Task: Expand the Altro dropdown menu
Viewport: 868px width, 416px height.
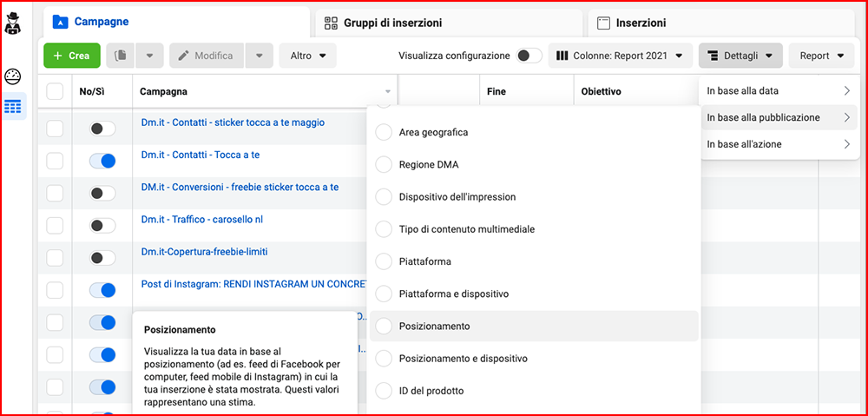Action: 308,56
